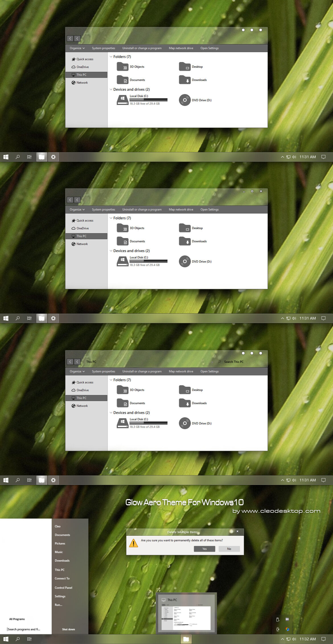Click System properties in topmost Explorer window
The height and width of the screenshot is (644, 333).
click(x=104, y=48)
